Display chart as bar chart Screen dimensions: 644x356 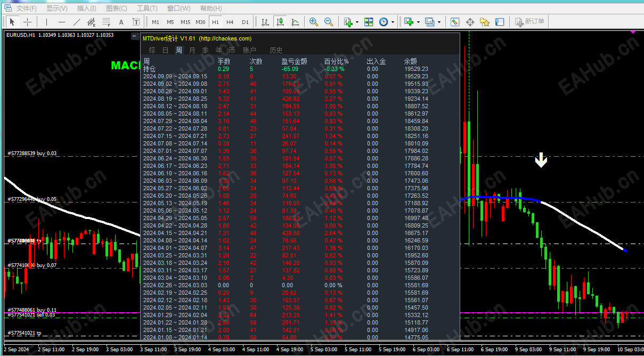(265, 22)
